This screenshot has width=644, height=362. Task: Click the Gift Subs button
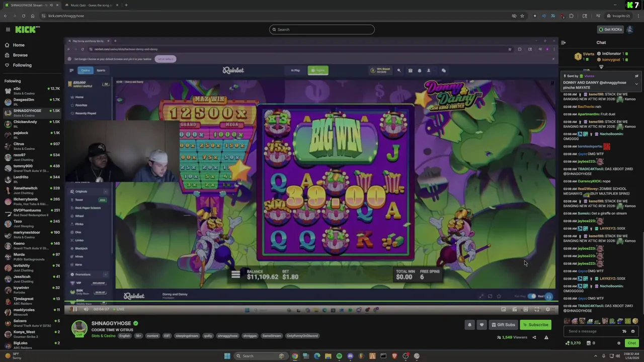point(503,325)
